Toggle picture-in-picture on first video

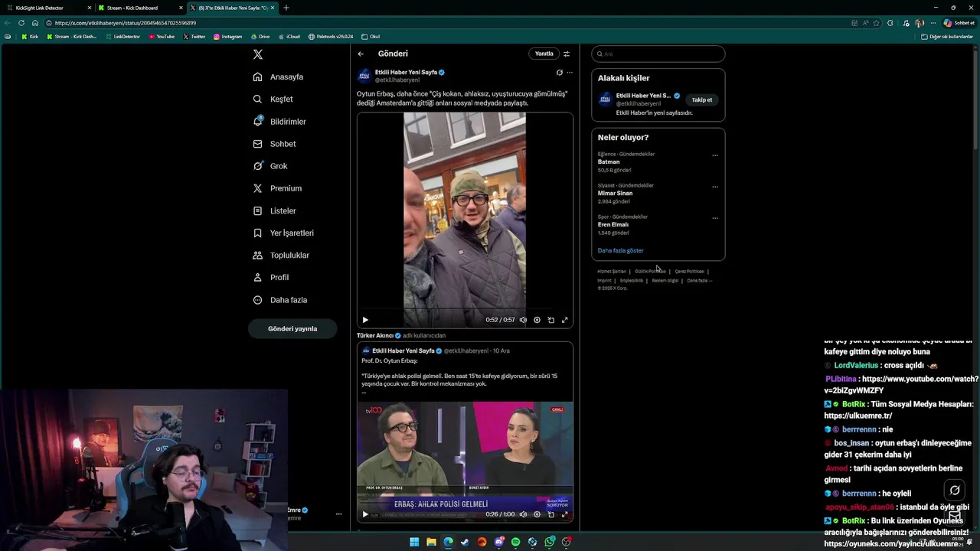(x=550, y=320)
